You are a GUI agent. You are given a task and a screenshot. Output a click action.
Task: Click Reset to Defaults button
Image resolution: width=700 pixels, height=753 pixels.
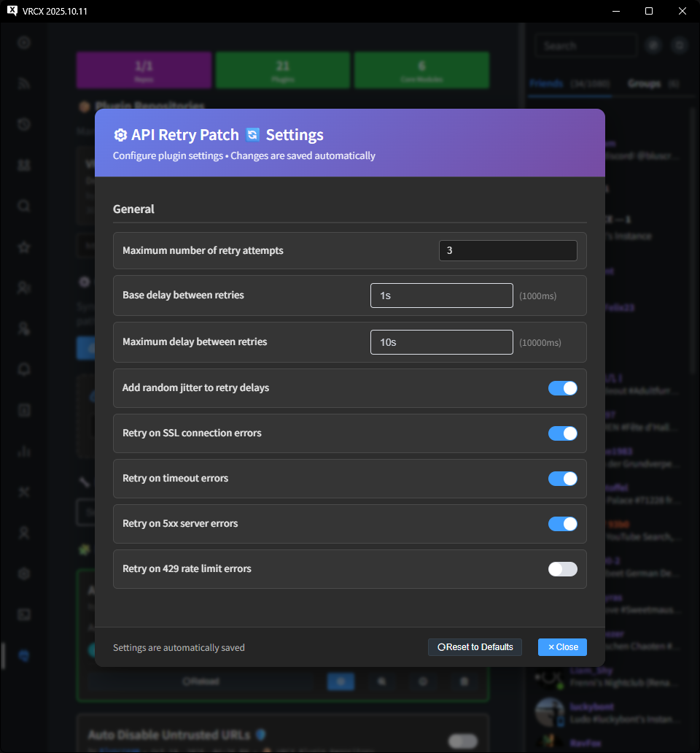[x=475, y=647]
